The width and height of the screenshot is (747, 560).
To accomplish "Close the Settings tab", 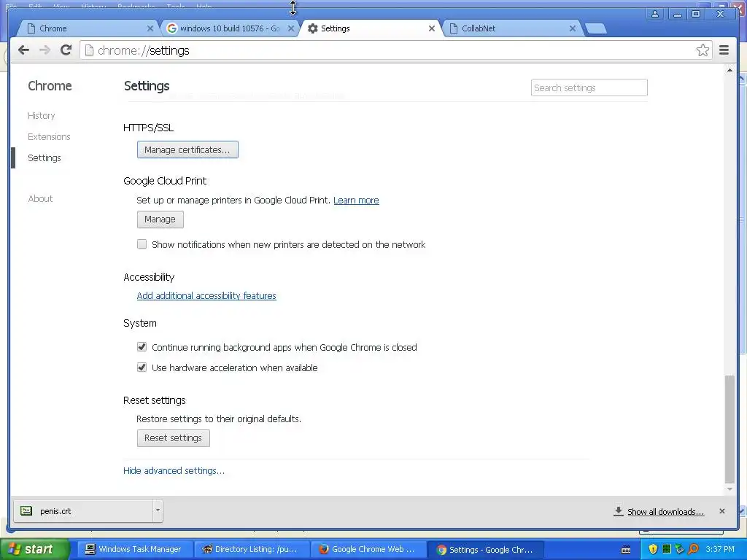I will pos(432,28).
